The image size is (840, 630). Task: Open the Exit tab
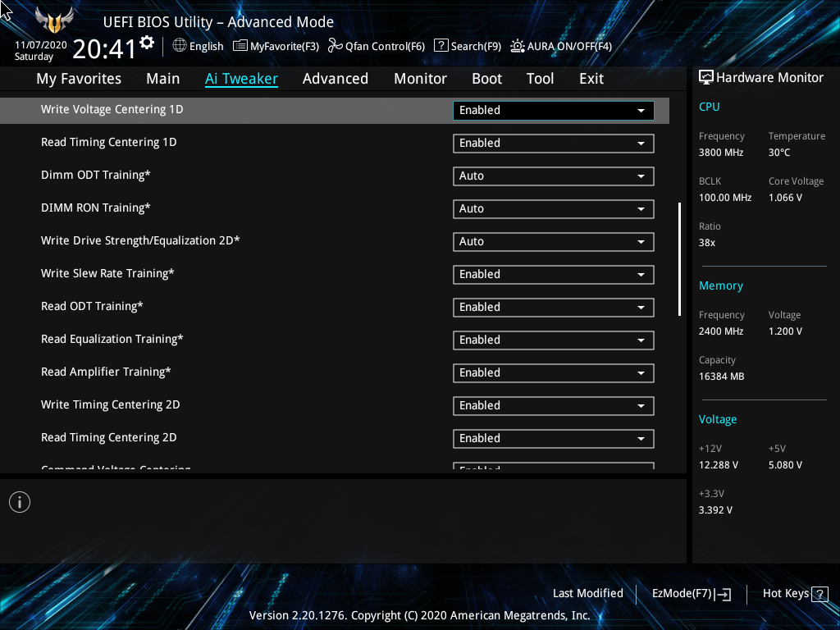tap(591, 78)
